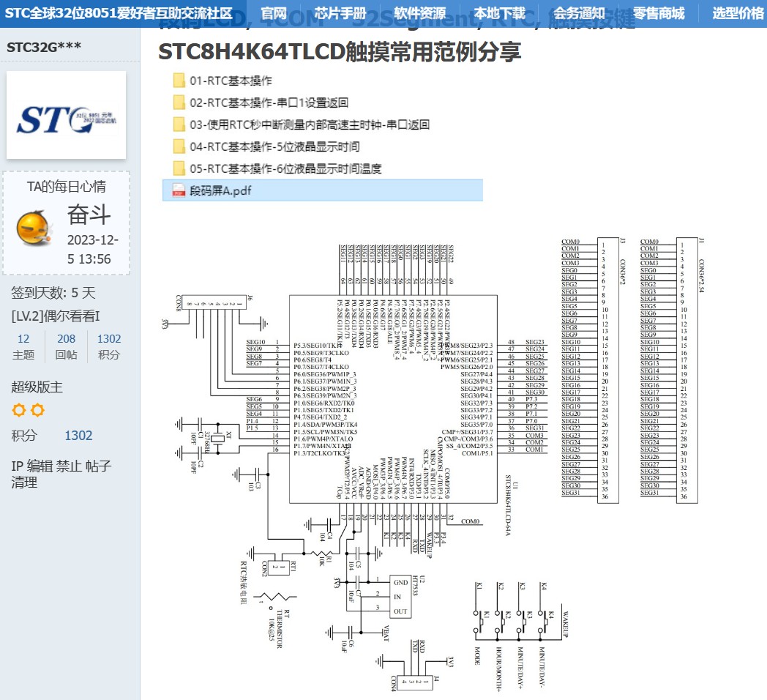Open the 软件资源 menu item
Screen dimensions: 767x700
420,13
